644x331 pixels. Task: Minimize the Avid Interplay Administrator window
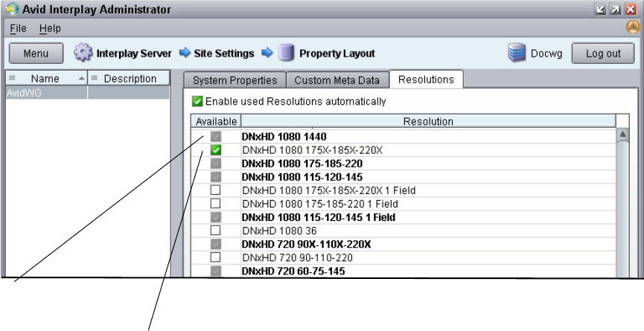pyautogui.click(x=601, y=9)
